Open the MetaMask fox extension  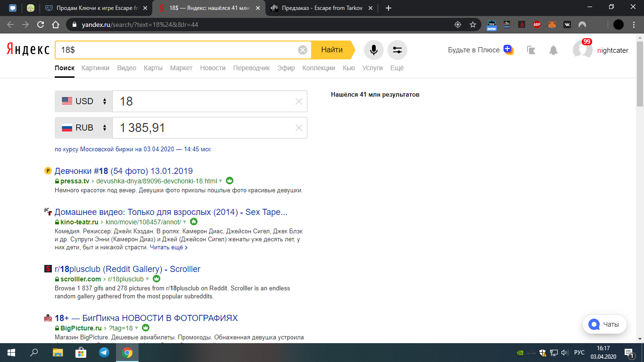pos(552,25)
